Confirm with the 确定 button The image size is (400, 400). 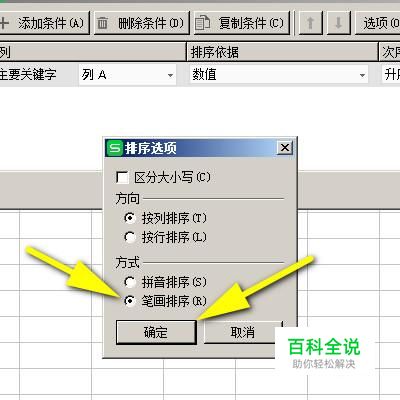(156, 332)
